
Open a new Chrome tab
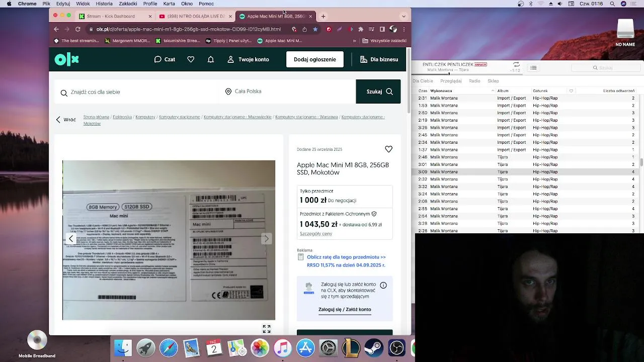pyautogui.click(x=323, y=16)
